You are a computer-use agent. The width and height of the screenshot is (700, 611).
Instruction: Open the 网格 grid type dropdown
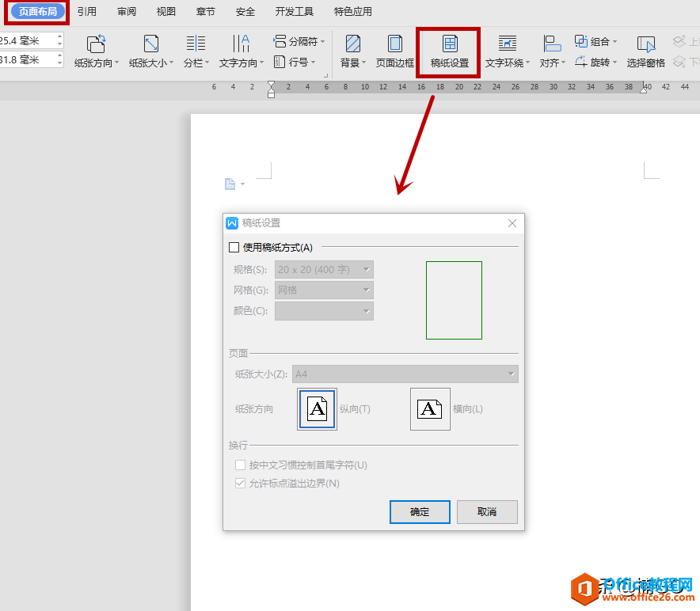point(324,290)
